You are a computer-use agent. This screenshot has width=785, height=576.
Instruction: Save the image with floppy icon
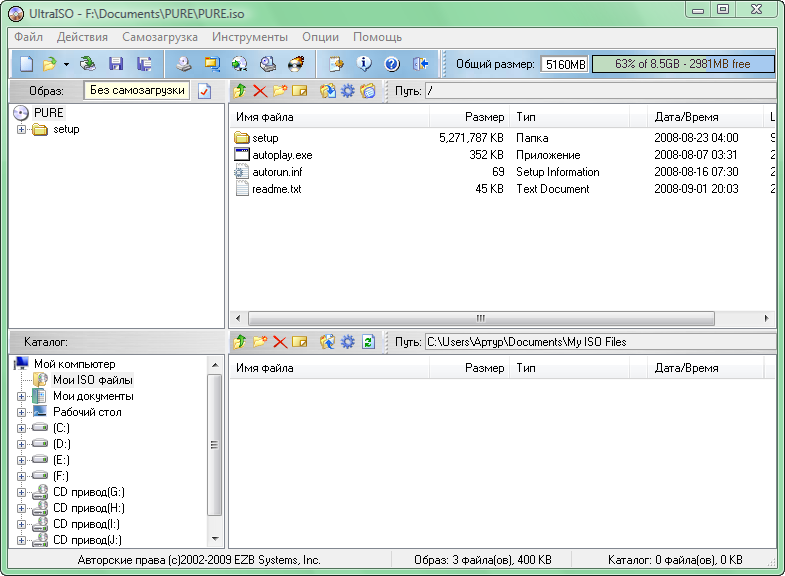tap(116, 64)
